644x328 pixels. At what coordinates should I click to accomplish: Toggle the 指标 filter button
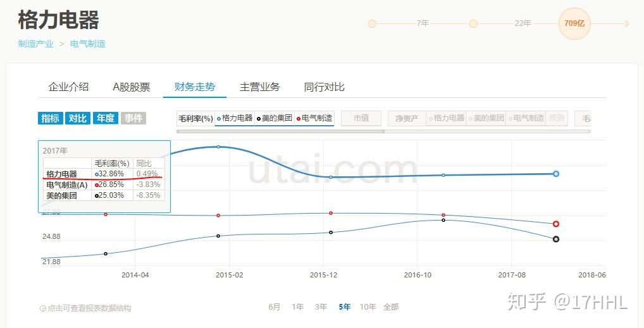click(51, 118)
